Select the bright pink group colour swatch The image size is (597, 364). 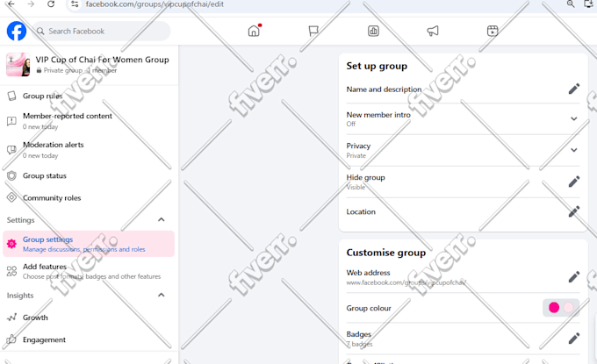(554, 307)
